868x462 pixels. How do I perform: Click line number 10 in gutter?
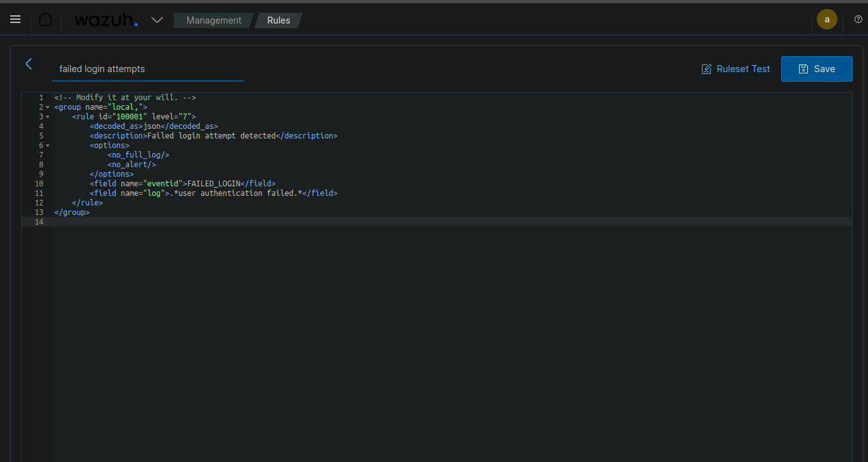click(x=39, y=184)
